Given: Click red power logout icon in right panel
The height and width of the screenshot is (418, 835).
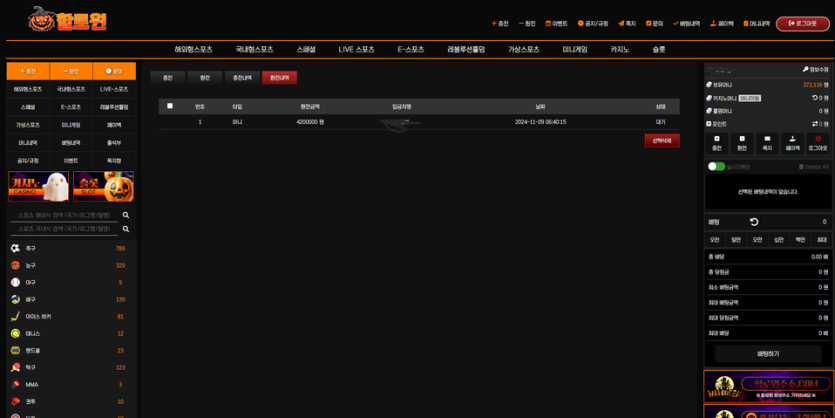Looking at the screenshot, I should [818, 139].
